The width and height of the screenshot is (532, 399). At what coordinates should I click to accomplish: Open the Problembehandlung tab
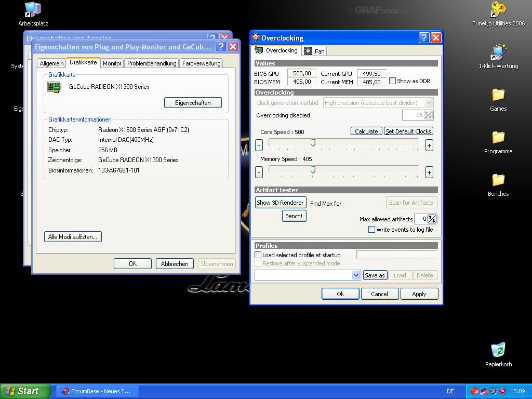coord(152,63)
